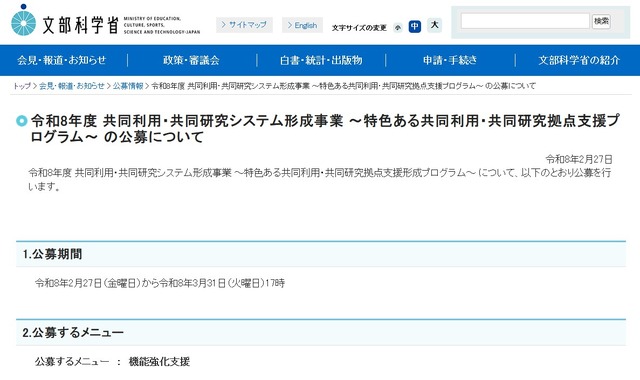The image size is (640, 380).
Task: Click the 検索 search button
Action: 601,21
